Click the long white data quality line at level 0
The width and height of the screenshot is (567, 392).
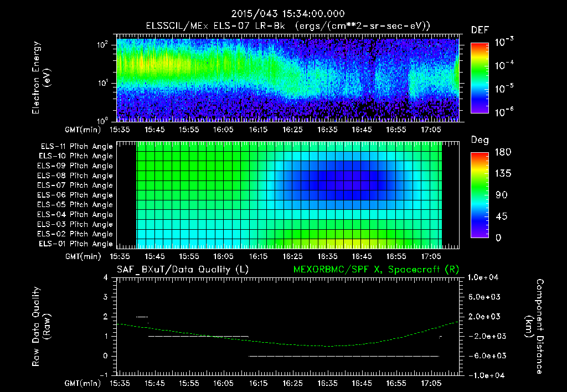click(344, 356)
